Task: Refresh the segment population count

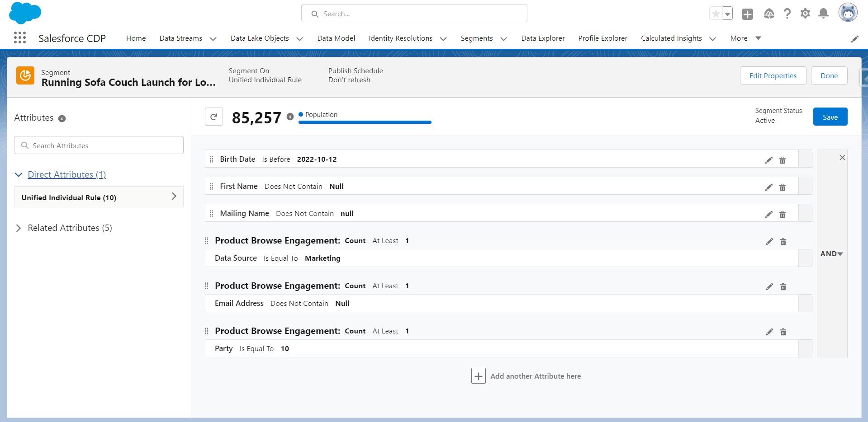Action: [214, 117]
